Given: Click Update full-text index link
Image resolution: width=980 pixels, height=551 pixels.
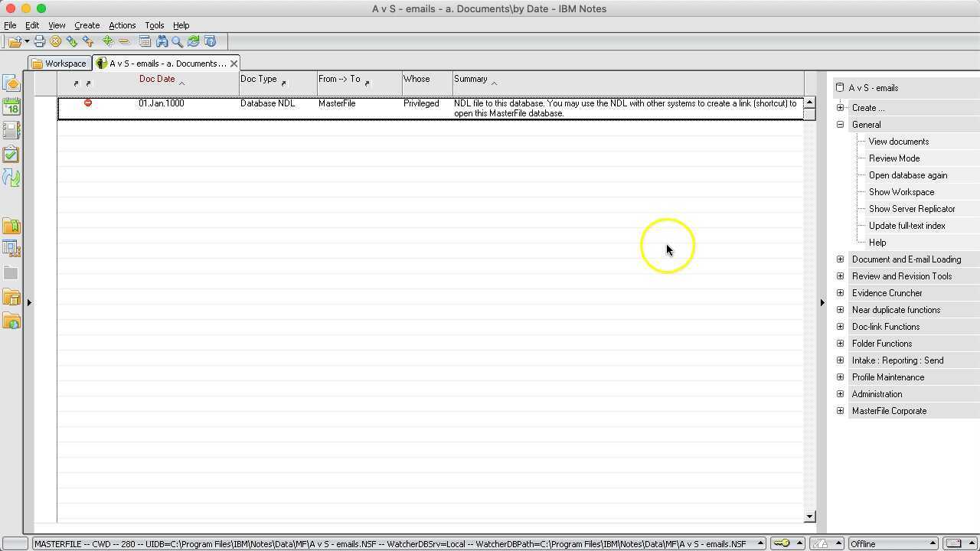Looking at the screenshot, I should tap(907, 226).
